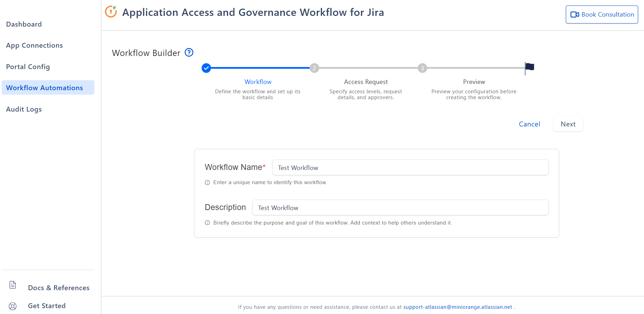Viewport: 644px width, 314px height.
Task: Open Docs & References link
Action: (x=59, y=288)
